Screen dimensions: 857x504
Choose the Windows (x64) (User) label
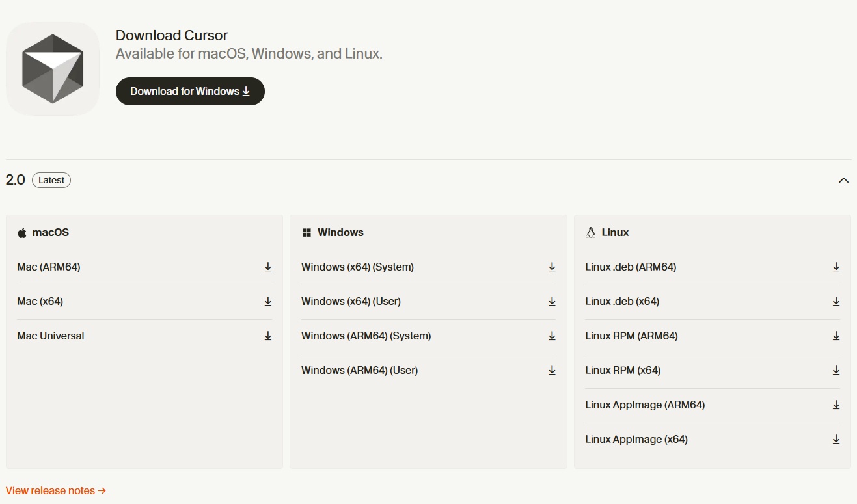[x=351, y=301]
